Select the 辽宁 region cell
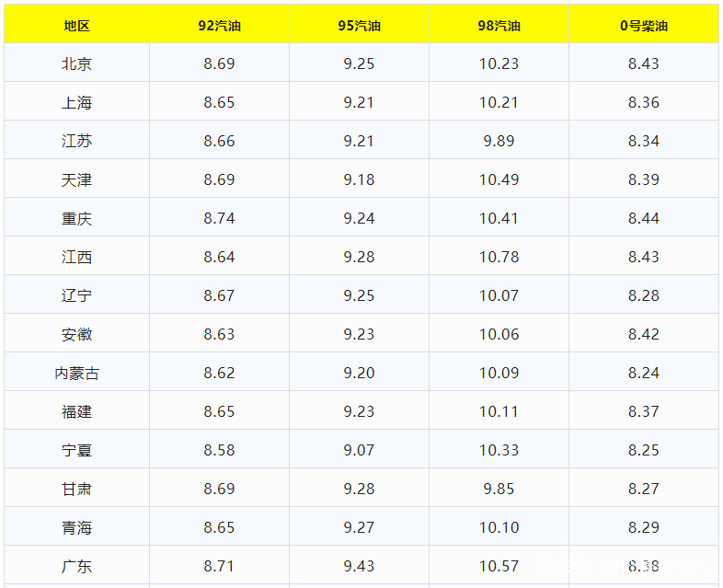Viewport: 723px width, 588px height. 76,295
